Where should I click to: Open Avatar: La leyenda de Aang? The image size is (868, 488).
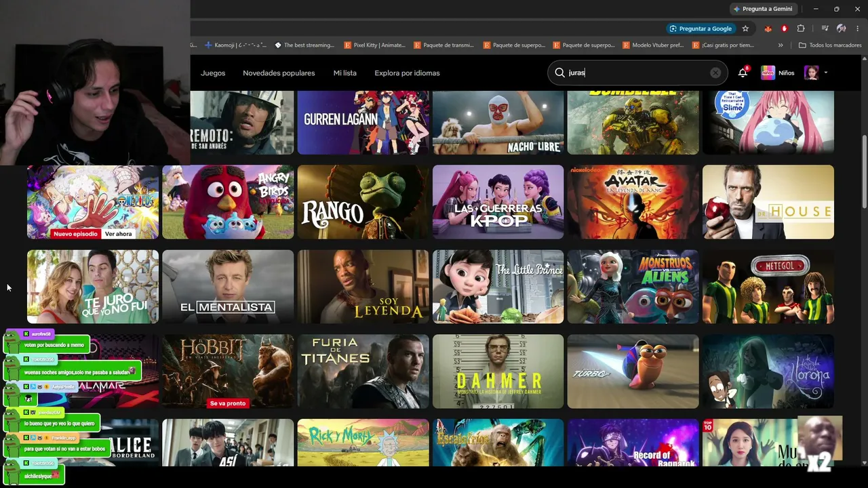pos(633,202)
